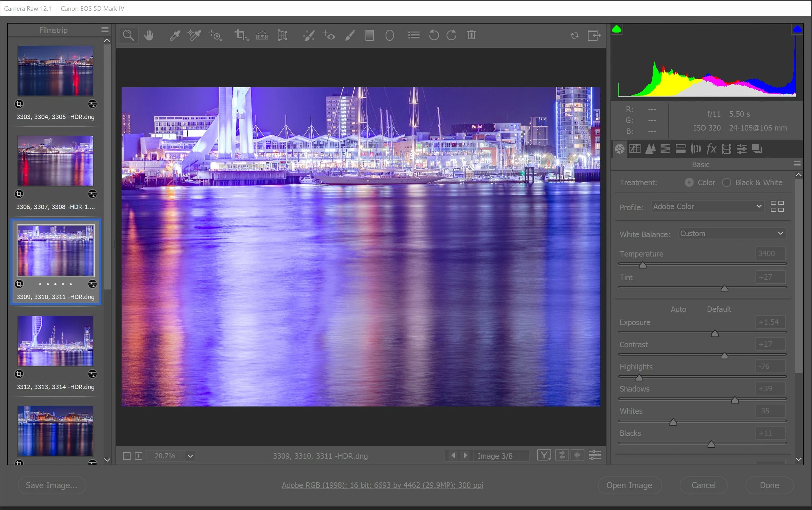Image resolution: width=812 pixels, height=510 pixels.
Task: Select the Radial Filter tool
Action: pos(389,35)
